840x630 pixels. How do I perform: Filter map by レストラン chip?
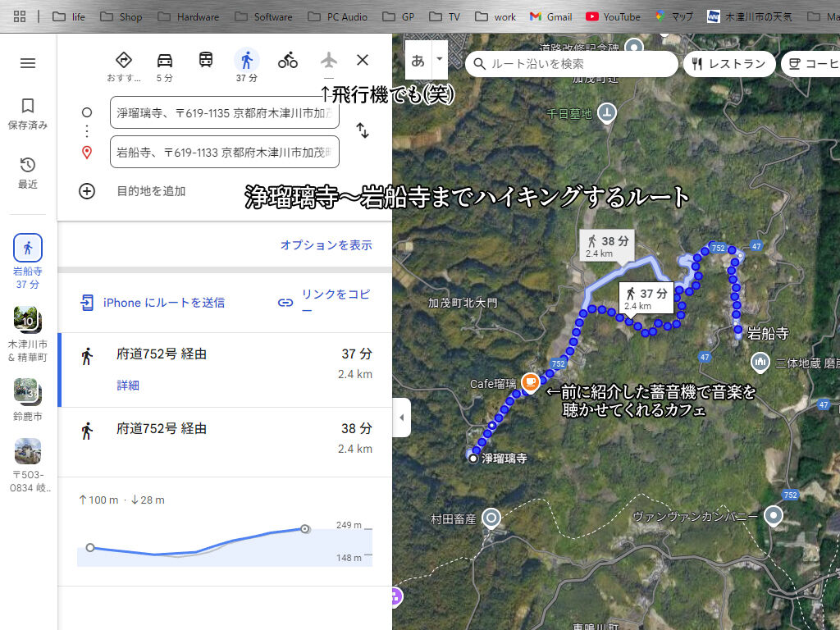coord(728,64)
